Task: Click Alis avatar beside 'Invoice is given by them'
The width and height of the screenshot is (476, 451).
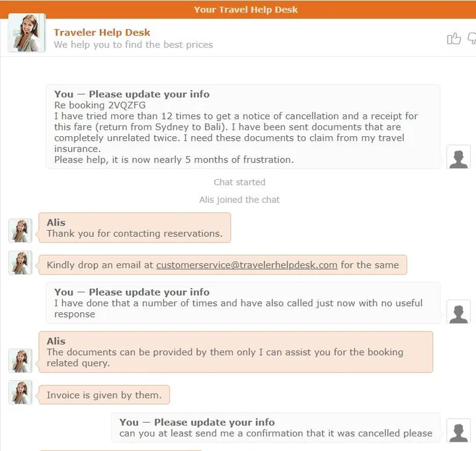Action: 20,392
